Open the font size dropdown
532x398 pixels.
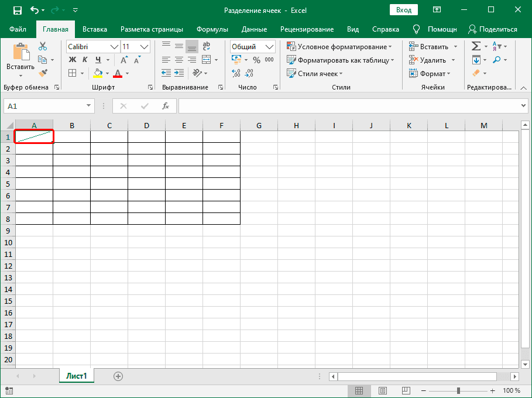[143, 46]
